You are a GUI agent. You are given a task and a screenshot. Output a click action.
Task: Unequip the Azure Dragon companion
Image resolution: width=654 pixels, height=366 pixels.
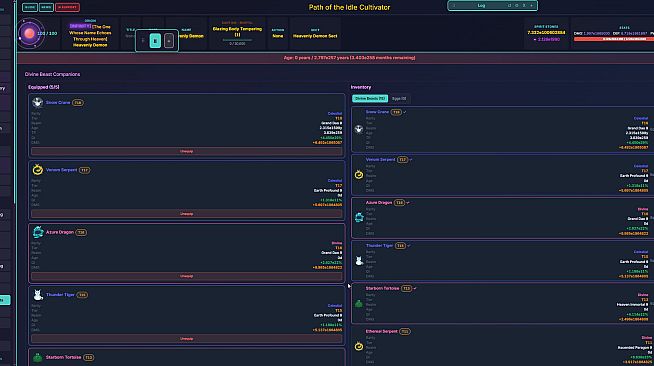pyautogui.click(x=186, y=276)
